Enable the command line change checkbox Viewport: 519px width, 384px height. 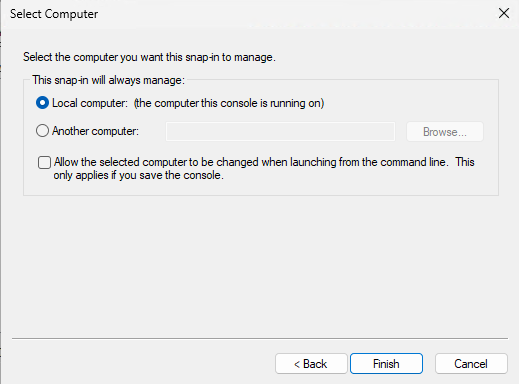click(x=44, y=162)
